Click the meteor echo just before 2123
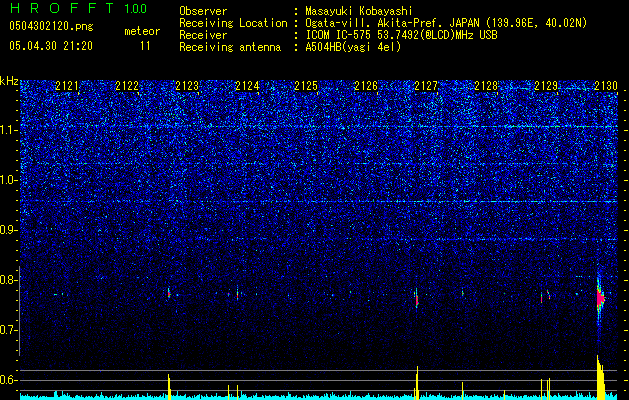This screenshot has height=400, width=629. tap(169, 293)
